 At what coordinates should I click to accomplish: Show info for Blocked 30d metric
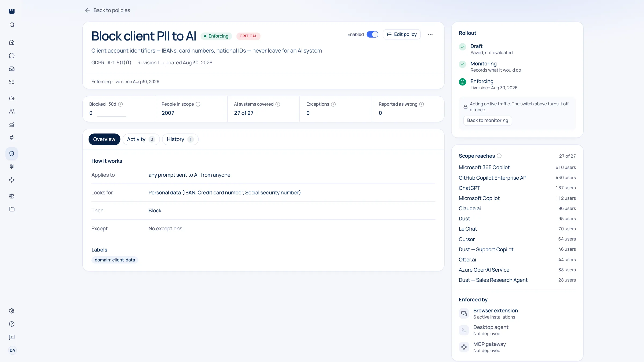tap(120, 104)
